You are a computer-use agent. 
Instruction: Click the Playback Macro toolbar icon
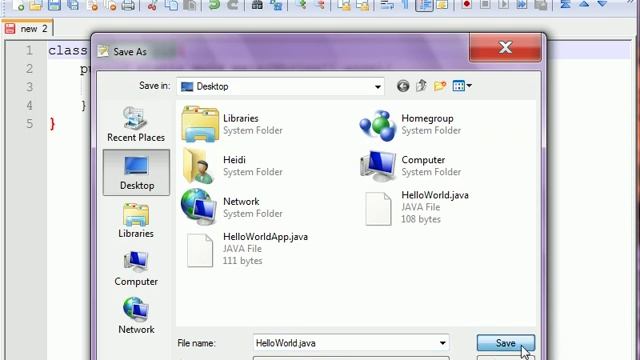pos(503,4)
